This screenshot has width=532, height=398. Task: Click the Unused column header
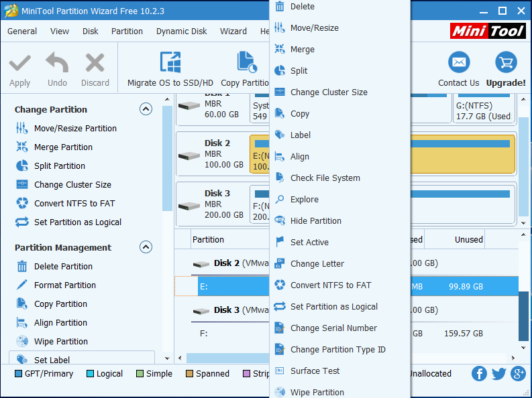coord(454,239)
